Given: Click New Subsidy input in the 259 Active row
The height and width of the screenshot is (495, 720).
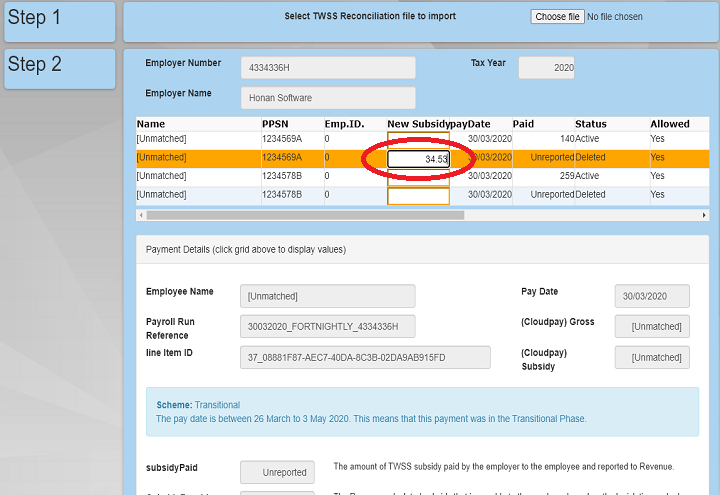Looking at the screenshot, I should point(418,177).
